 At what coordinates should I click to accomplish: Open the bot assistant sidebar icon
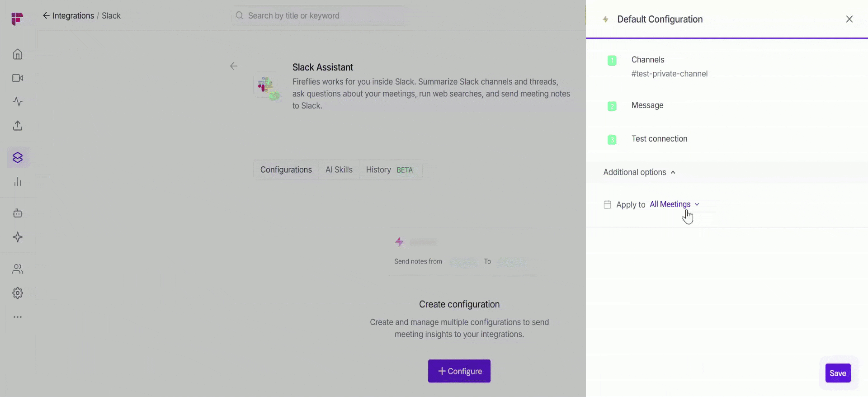tap(18, 213)
